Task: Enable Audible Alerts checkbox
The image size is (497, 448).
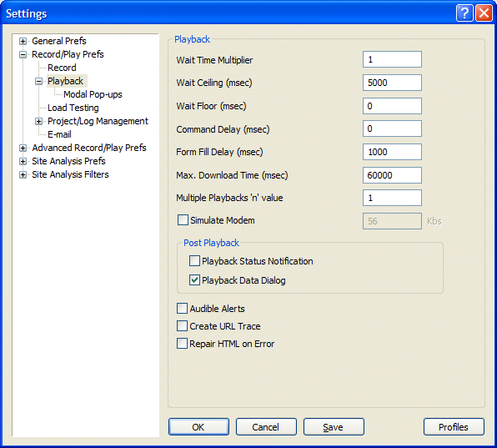Action: (183, 309)
